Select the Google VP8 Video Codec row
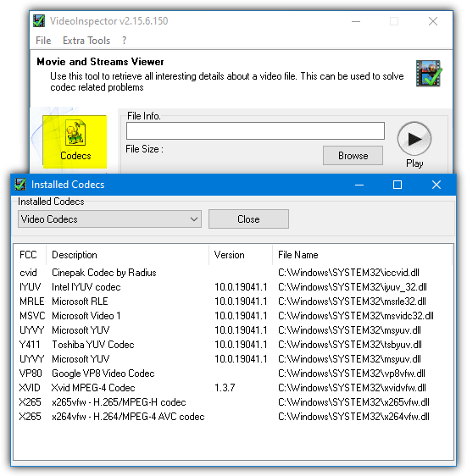The image size is (467, 476). coord(233,374)
